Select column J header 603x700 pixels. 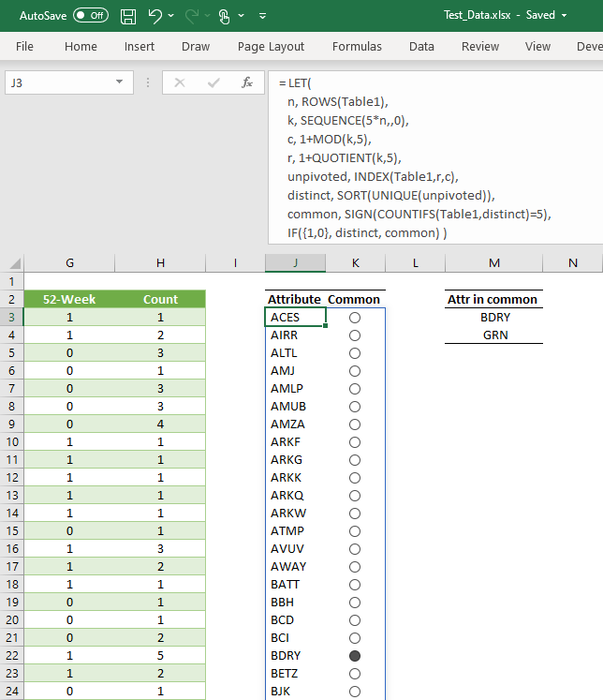pos(295,263)
